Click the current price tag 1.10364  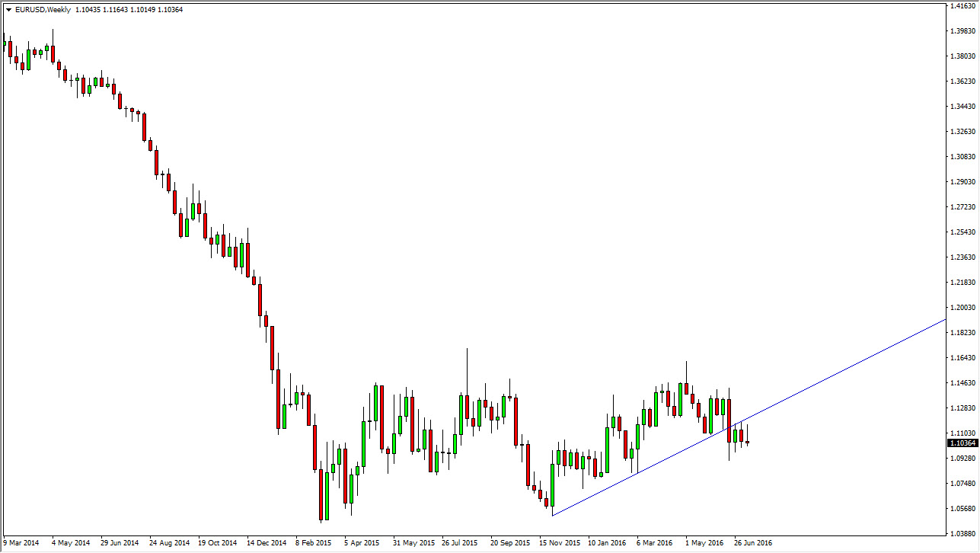coord(962,443)
